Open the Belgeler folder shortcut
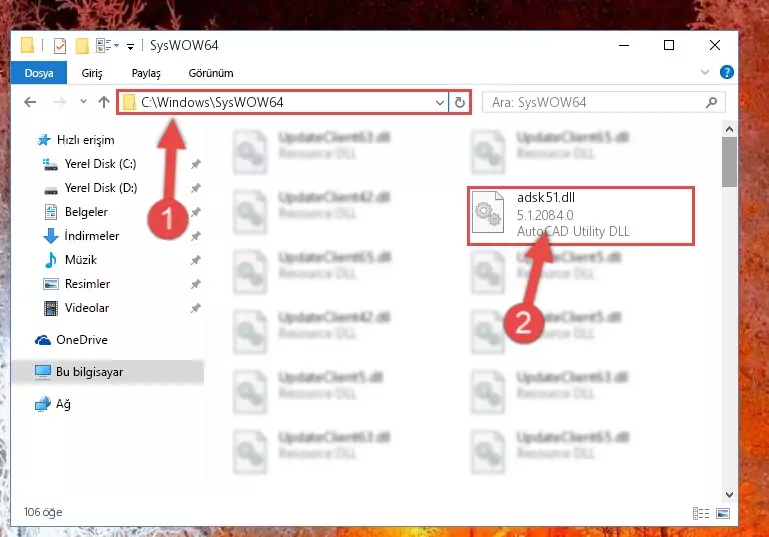769x537 pixels. click(86, 212)
